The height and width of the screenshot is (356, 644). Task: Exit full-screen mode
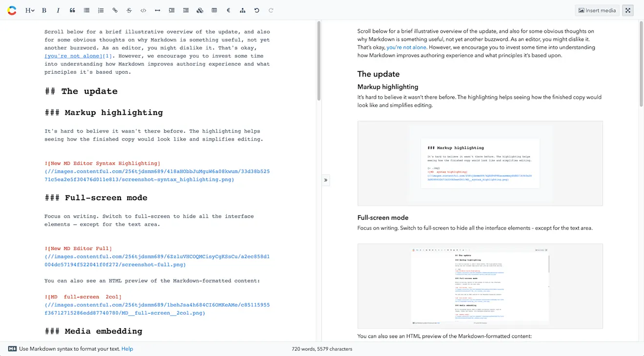coord(628,10)
